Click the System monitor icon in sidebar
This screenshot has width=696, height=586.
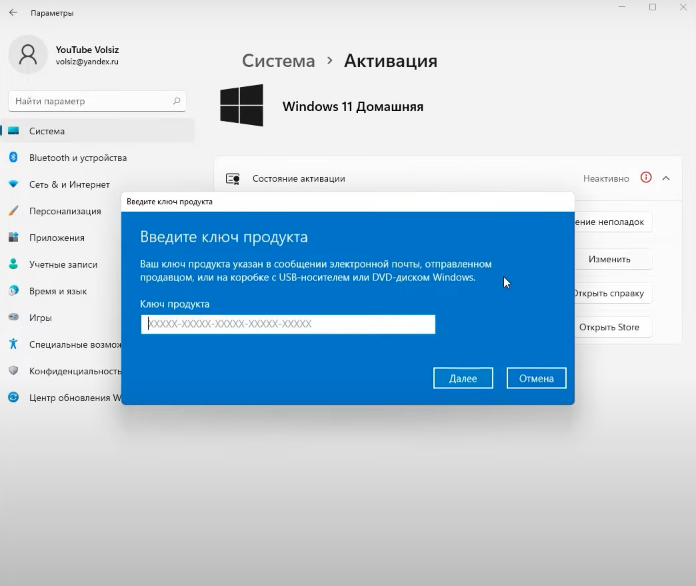point(13,131)
